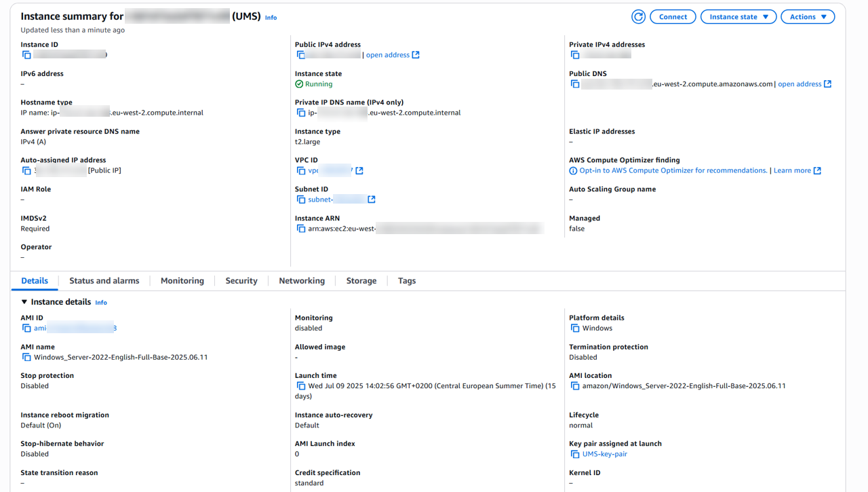This screenshot has width=868, height=492.
Task: Collapse the Instance details section
Action: pos(24,302)
